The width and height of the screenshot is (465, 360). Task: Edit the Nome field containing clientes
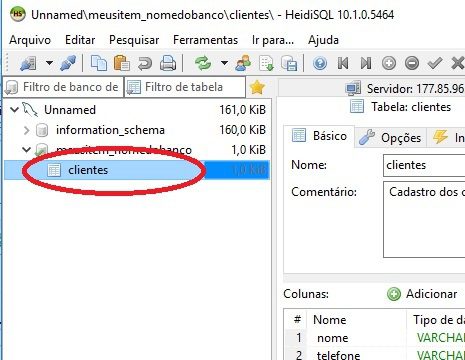pos(424,165)
